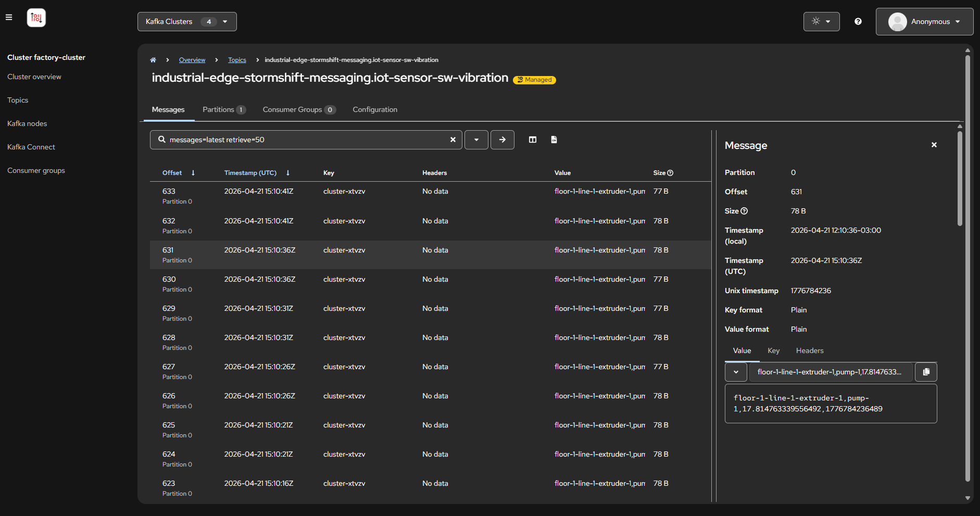
Task: Click the home breadcrumb icon
Action: coord(153,60)
